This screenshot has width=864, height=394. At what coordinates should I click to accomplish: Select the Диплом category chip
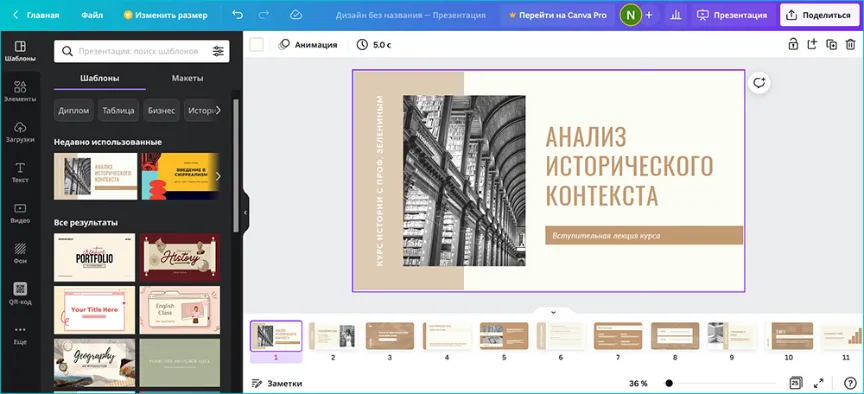(74, 110)
